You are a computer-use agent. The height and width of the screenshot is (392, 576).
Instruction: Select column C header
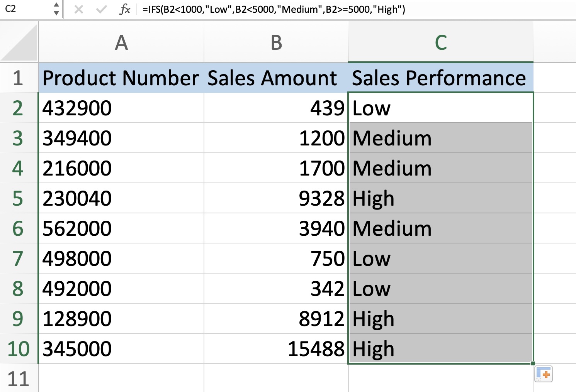tap(441, 42)
